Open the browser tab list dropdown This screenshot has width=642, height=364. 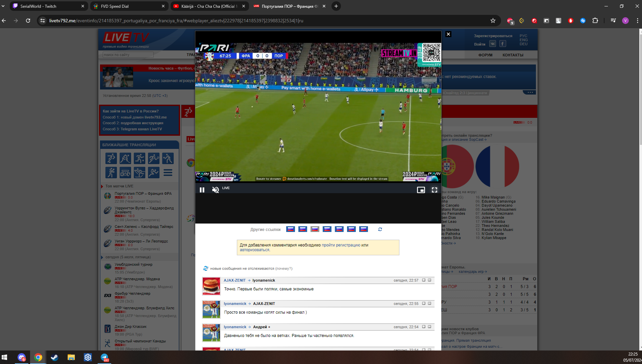pyautogui.click(x=3, y=6)
